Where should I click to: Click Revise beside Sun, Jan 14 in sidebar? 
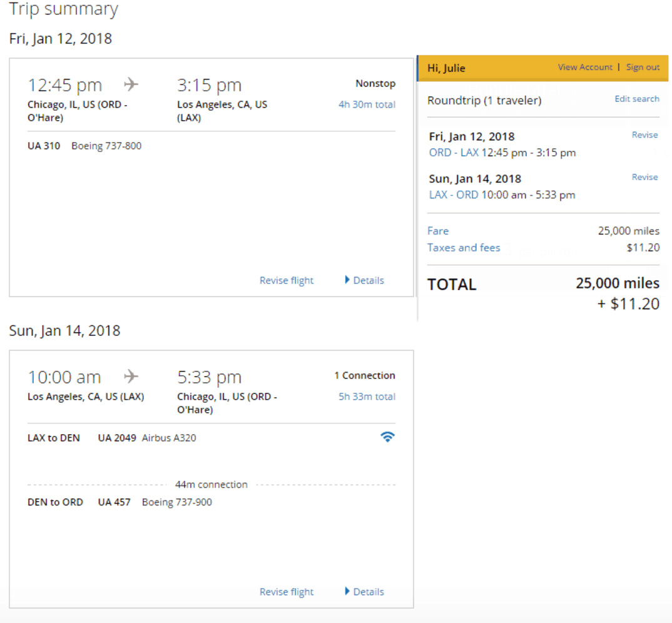pos(644,178)
